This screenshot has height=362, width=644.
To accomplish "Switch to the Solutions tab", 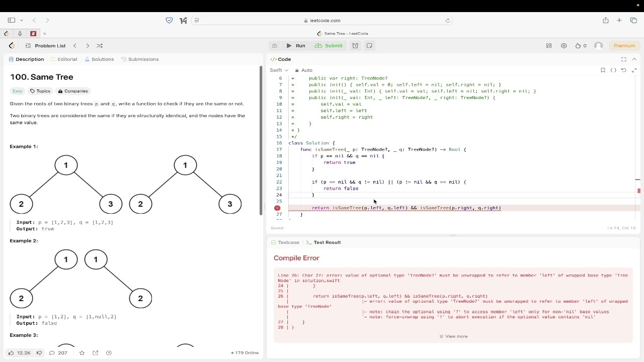I will click(x=99, y=59).
